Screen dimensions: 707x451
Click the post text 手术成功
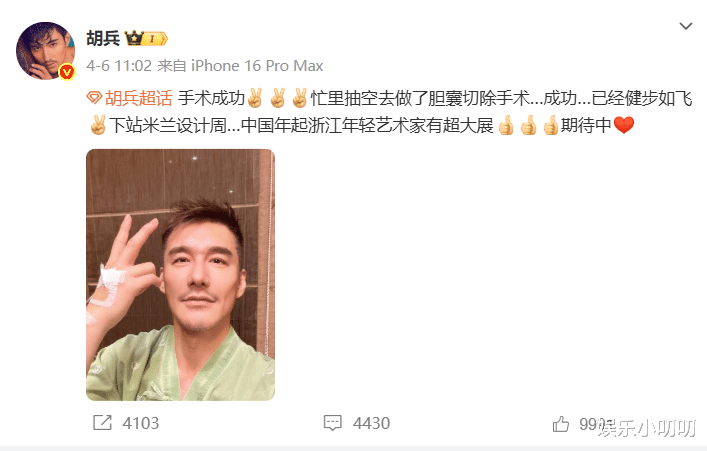point(211,98)
